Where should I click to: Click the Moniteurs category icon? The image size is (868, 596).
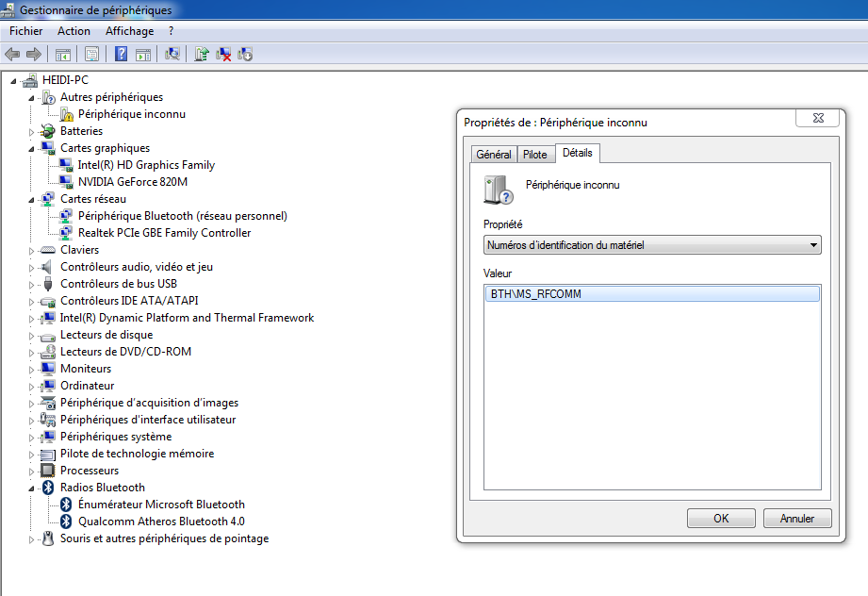point(48,369)
